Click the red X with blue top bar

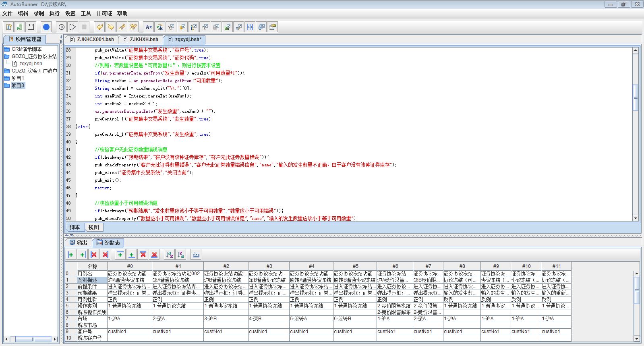[143, 255]
